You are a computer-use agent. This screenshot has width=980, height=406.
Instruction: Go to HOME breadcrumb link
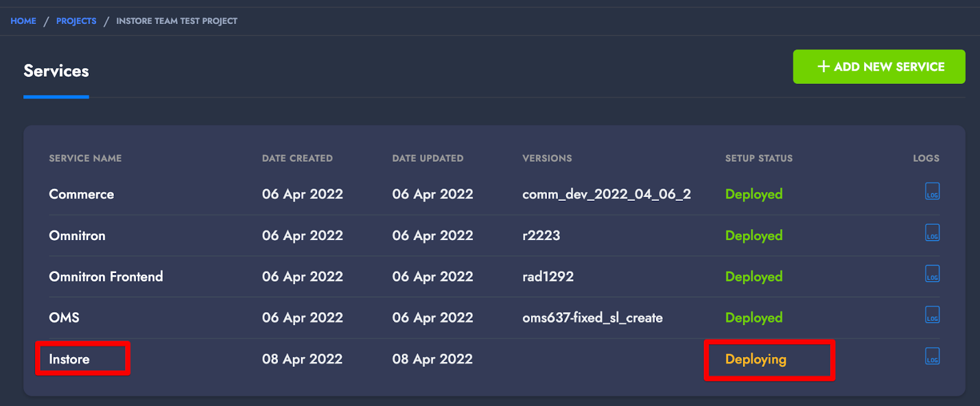point(23,21)
